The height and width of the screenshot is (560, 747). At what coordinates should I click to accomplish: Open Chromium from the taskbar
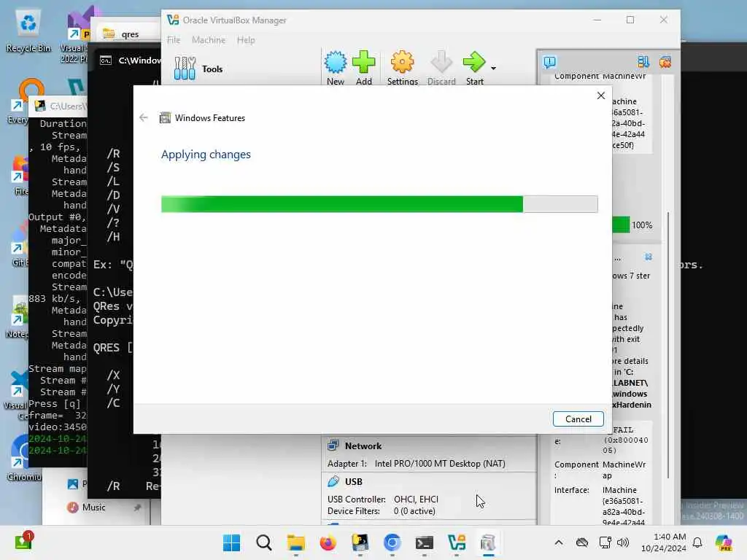click(392, 542)
